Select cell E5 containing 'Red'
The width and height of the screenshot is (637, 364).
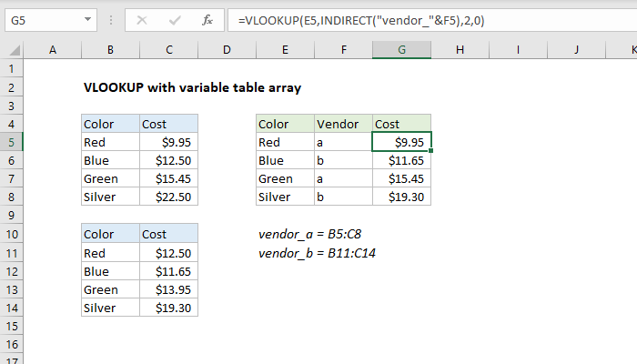click(x=285, y=142)
